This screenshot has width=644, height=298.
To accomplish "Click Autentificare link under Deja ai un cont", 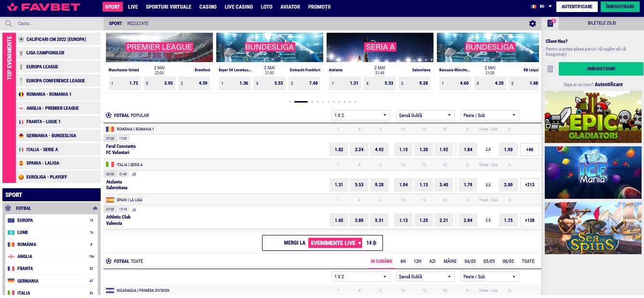I will [x=608, y=84].
